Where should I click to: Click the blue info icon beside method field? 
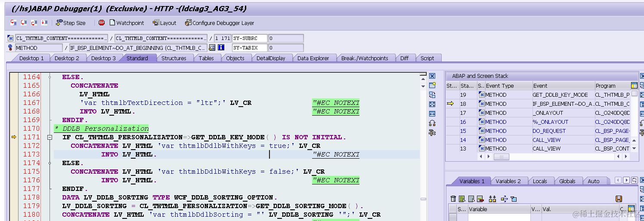click(x=221, y=48)
